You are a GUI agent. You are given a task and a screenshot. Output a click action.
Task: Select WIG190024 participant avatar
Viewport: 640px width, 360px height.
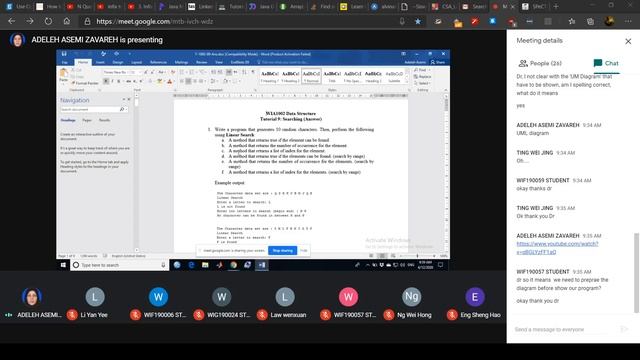tap(222, 297)
